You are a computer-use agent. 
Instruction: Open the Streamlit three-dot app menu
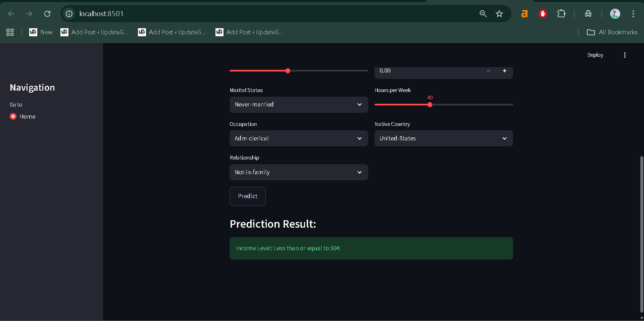point(625,55)
